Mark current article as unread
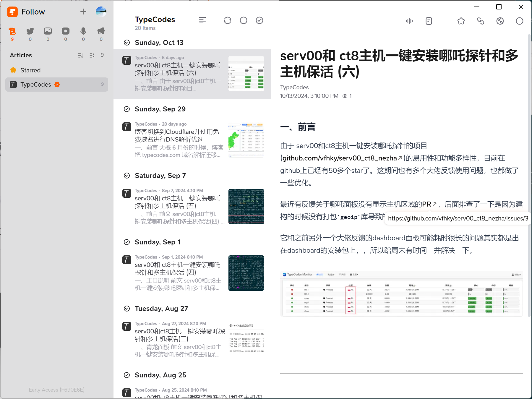The width and height of the screenshot is (532, 399). click(x=520, y=21)
